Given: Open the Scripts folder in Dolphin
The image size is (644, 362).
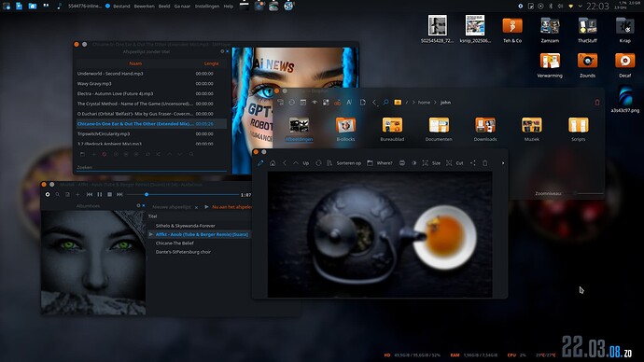Looking at the screenshot, I should [x=579, y=129].
